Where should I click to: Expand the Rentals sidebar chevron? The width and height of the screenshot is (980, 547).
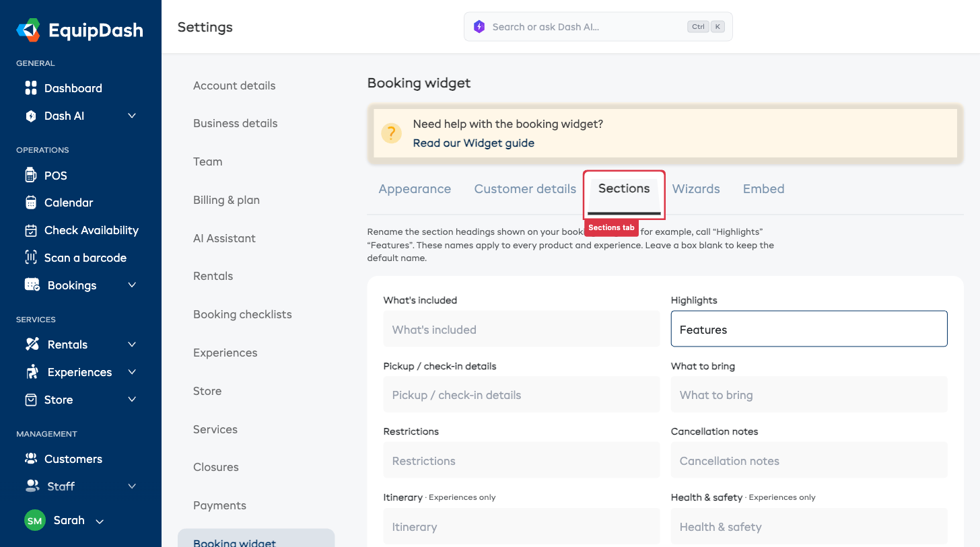tap(132, 344)
